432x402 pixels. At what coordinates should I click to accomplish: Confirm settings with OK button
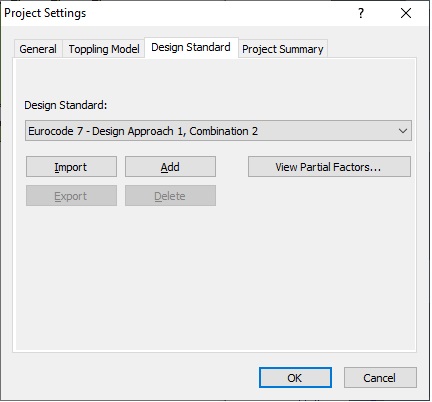295,378
